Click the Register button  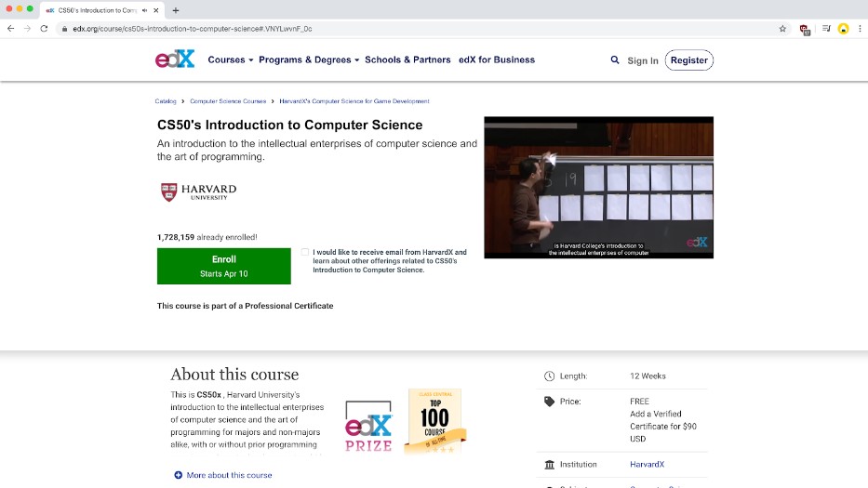click(x=689, y=60)
